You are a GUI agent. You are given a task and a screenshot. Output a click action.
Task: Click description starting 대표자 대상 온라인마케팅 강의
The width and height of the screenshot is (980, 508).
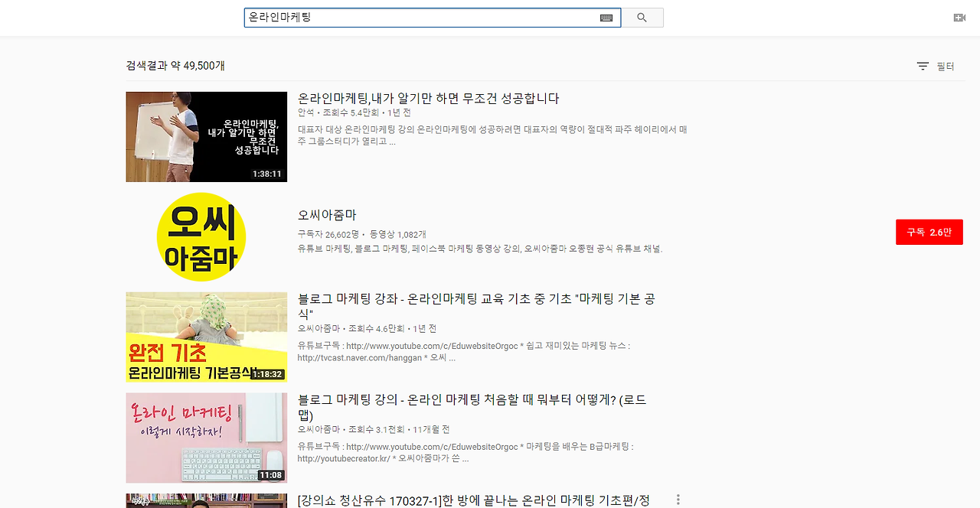492,135
